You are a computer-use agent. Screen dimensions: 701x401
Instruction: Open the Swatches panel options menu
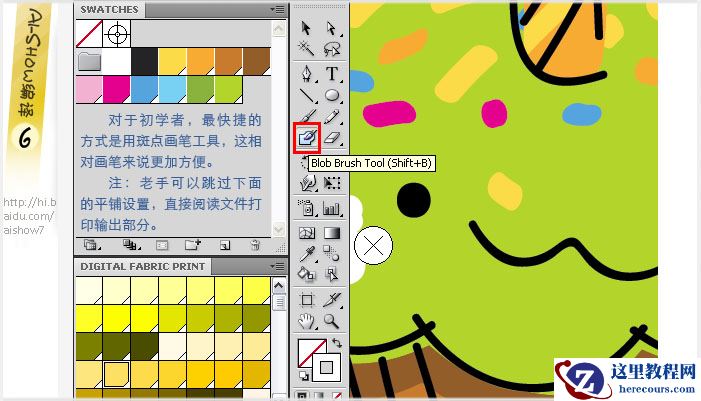click(278, 9)
